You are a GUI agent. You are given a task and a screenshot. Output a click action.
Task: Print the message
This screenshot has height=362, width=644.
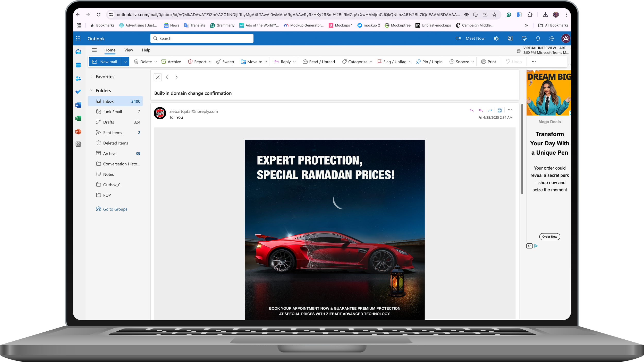488,62
